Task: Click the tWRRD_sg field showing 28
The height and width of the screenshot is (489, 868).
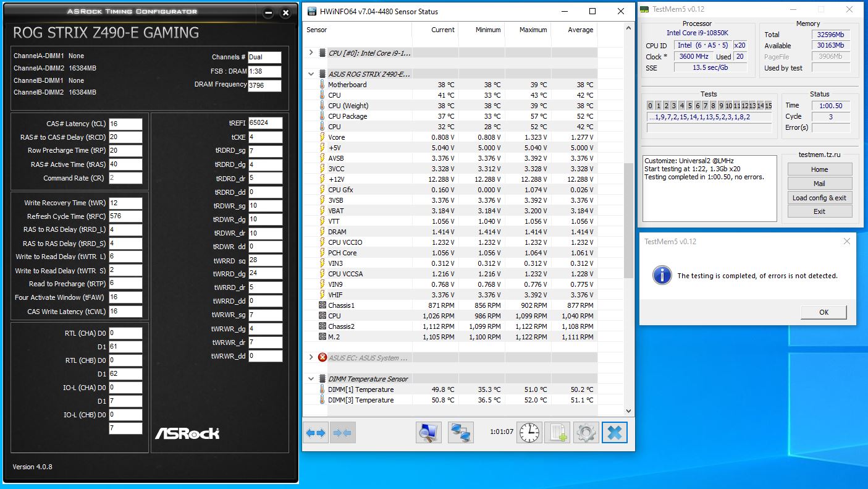Action: click(266, 260)
